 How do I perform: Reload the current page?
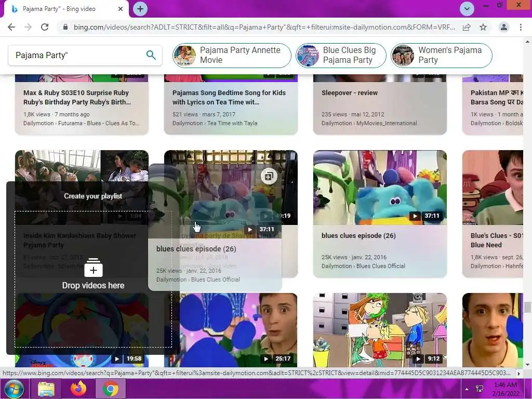(45, 27)
